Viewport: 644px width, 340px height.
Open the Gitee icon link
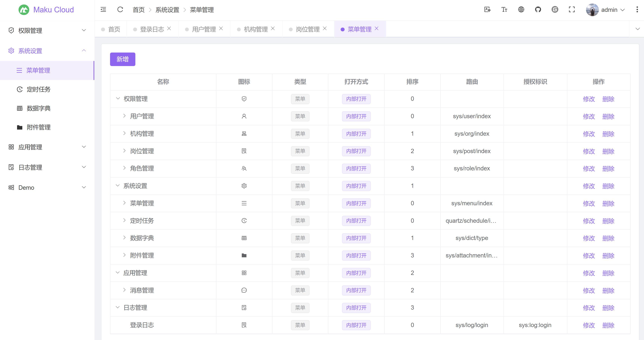coord(555,10)
